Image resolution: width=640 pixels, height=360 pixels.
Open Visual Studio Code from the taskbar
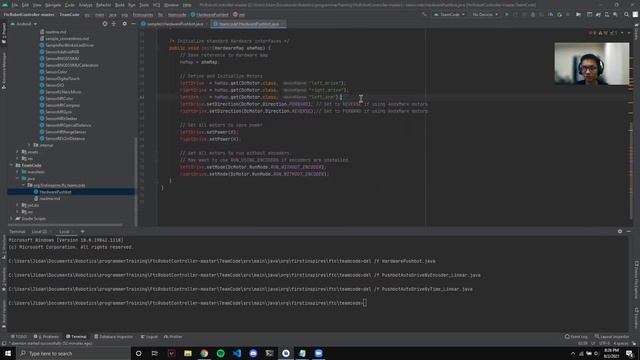tap(237, 353)
